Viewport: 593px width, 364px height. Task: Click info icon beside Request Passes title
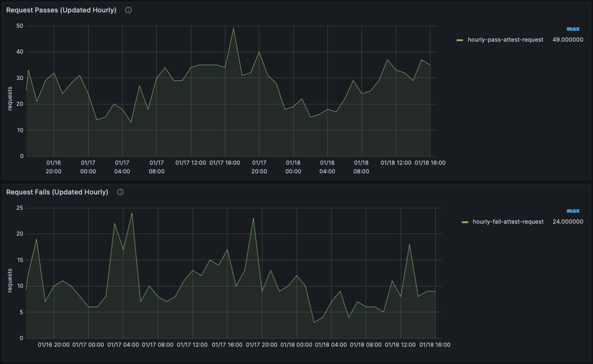pos(128,10)
